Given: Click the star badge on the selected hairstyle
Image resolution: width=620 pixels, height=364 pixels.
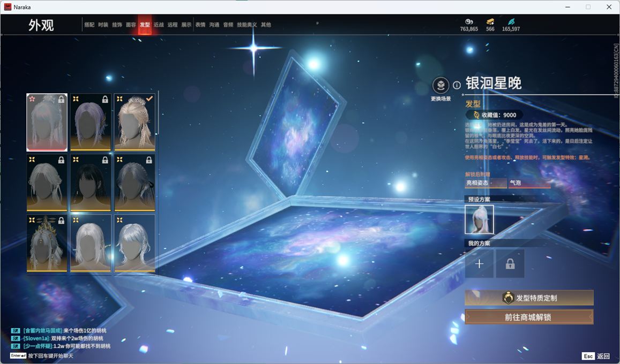Looking at the screenshot, I should coord(32,98).
